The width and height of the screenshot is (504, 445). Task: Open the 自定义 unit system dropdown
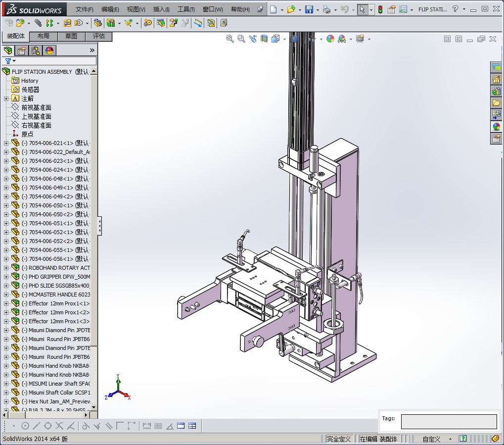(450, 439)
